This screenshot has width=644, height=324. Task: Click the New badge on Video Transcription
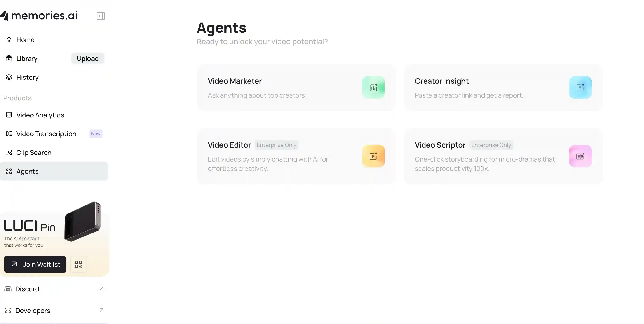pyautogui.click(x=96, y=134)
